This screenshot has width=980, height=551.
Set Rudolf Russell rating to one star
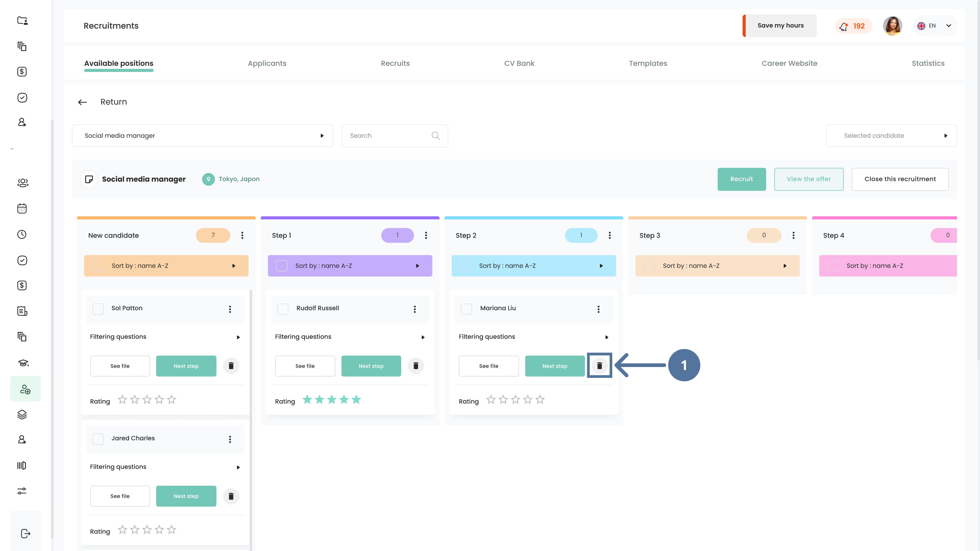coord(307,400)
